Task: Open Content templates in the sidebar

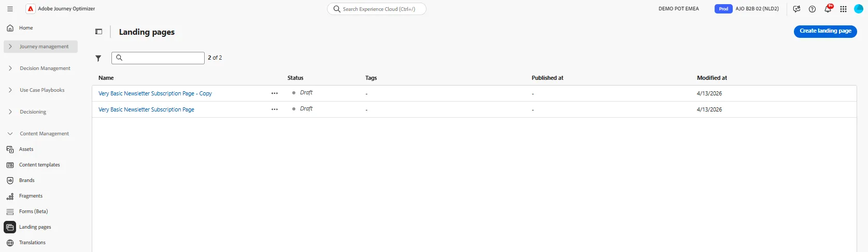Action: [39, 165]
